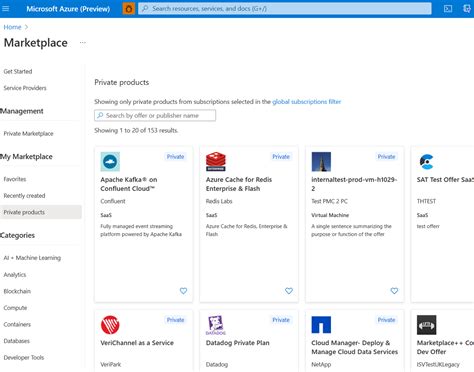Select the Databases category
The image size is (474, 372).
point(16,341)
